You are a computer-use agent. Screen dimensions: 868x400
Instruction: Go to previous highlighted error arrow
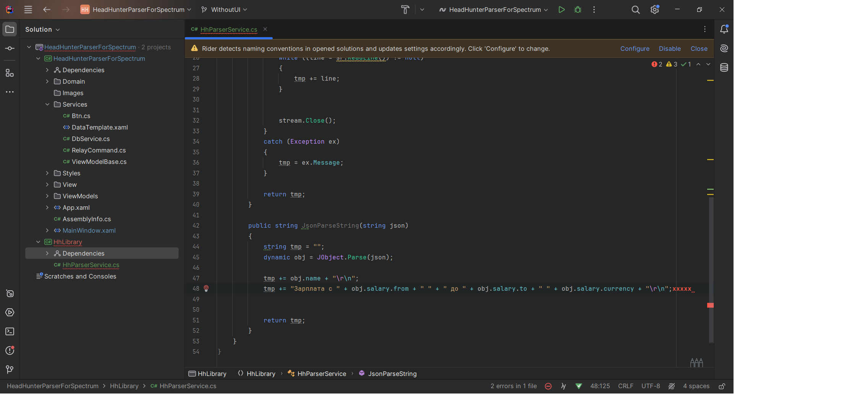(698, 64)
